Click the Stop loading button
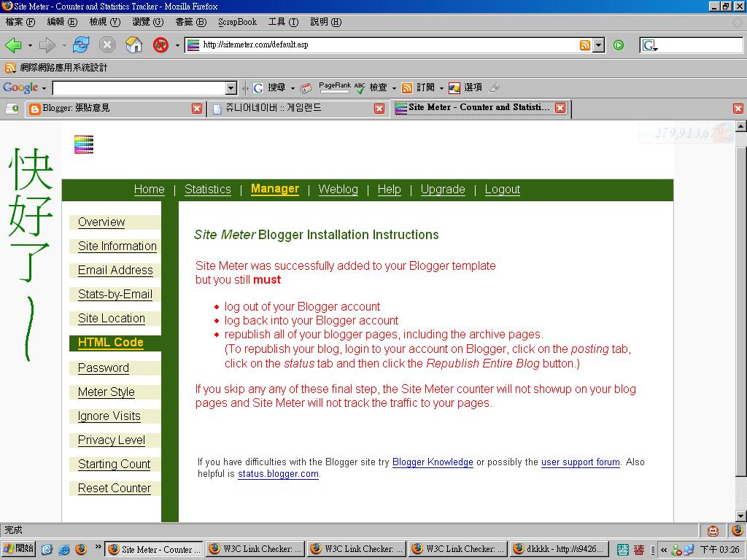Screen dimensions: 747x560 pyautogui.click(x=107, y=45)
